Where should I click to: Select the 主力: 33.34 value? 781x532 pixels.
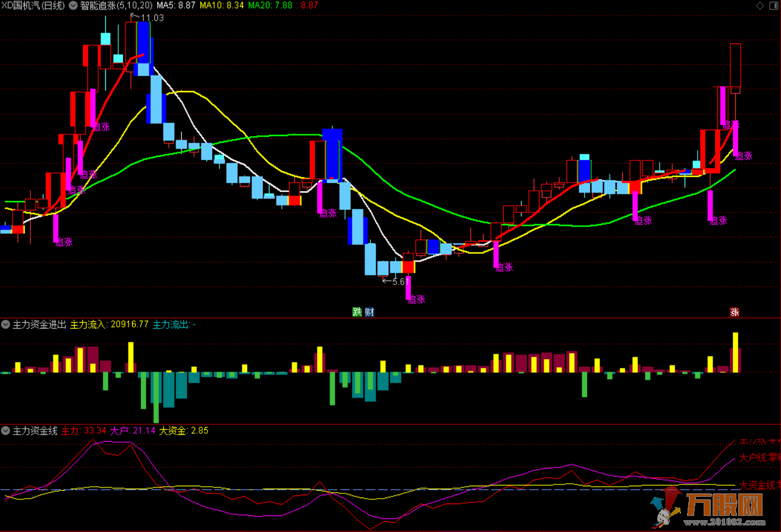84,430
